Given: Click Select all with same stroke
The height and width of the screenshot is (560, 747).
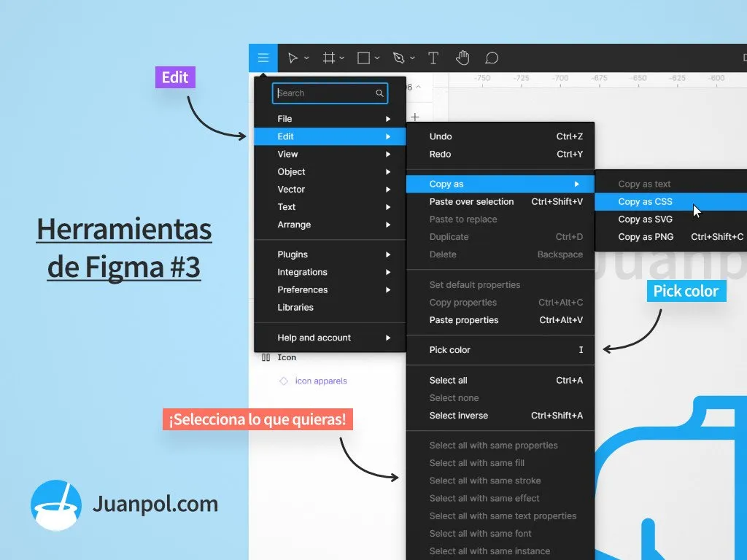Looking at the screenshot, I should [500, 481].
